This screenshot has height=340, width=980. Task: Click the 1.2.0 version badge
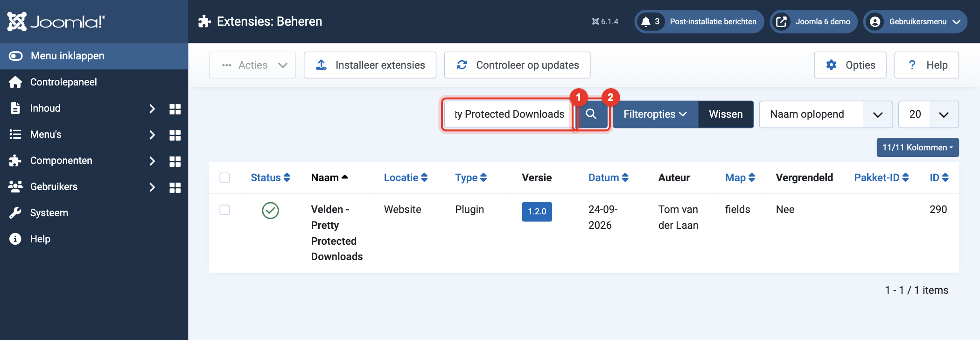(537, 212)
